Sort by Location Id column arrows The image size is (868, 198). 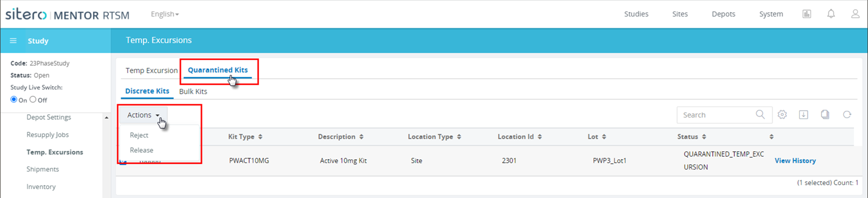pyautogui.click(x=540, y=137)
